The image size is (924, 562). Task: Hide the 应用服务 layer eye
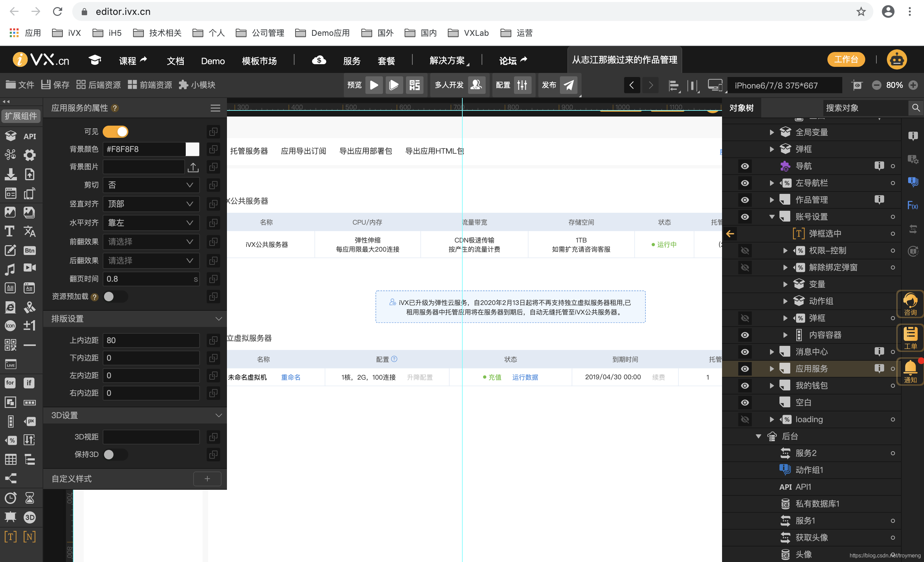point(745,368)
